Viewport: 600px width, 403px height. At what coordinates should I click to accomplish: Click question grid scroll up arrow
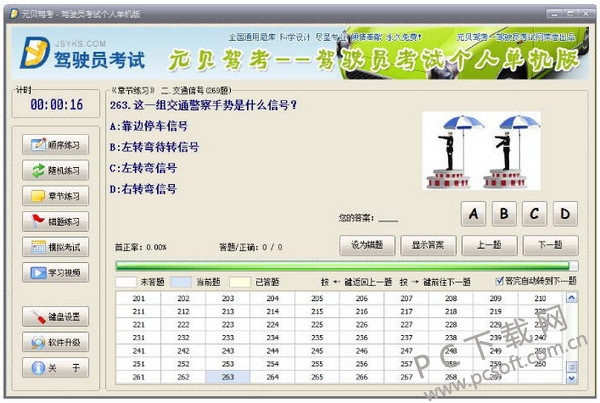572,298
